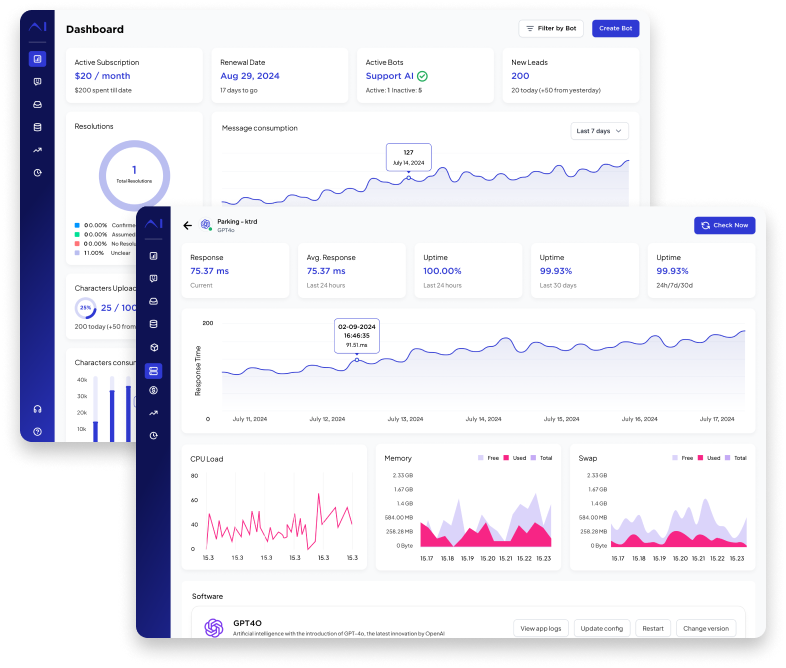This screenshot has height=668, width=786.
Task: Click the Parking - ktrd title text
Action: pos(237,221)
